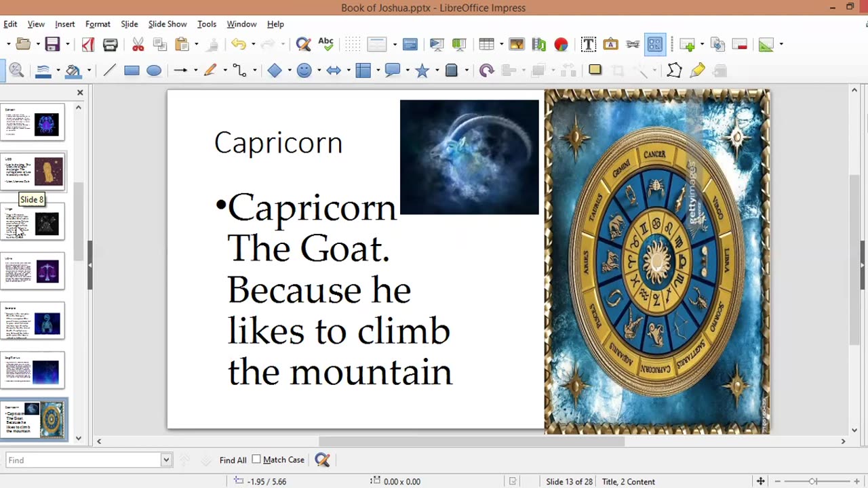Open the Stars dropdown arrow
This screenshot has height=488, width=868.
point(437,70)
